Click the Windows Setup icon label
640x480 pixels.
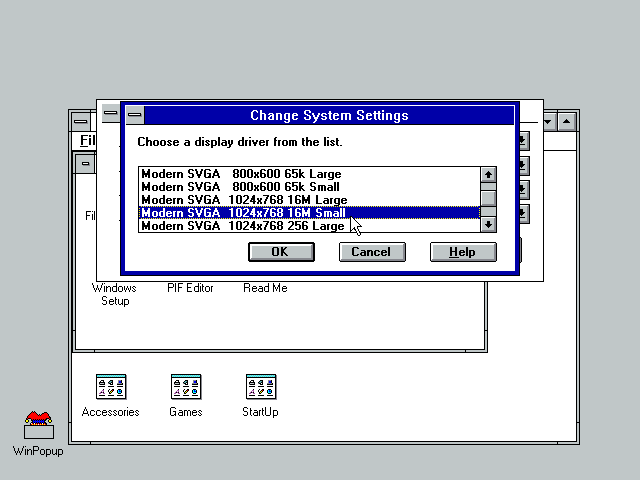[x=114, y=294]
